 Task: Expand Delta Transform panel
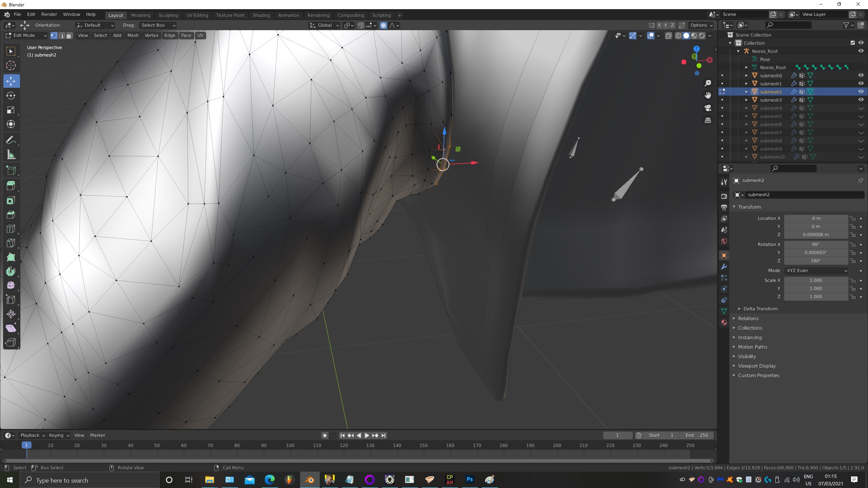tap(760, 309)
